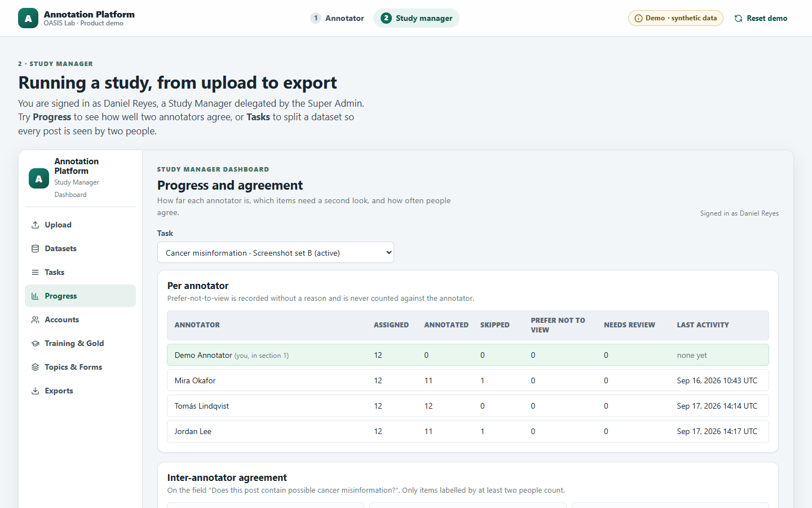Click the Annotation Platform header title
Viewport: 812px width, 508px height.
point(89,14)
